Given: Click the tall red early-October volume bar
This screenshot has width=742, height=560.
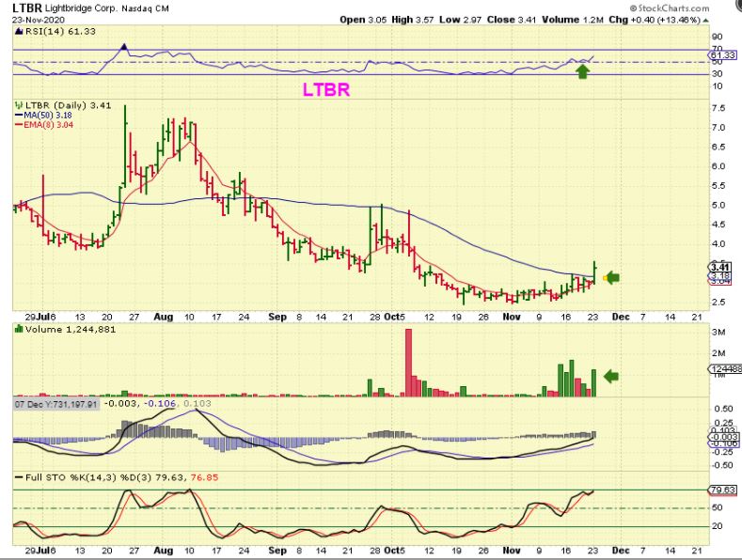Looking at the screenshot, I should coord(408,363).
